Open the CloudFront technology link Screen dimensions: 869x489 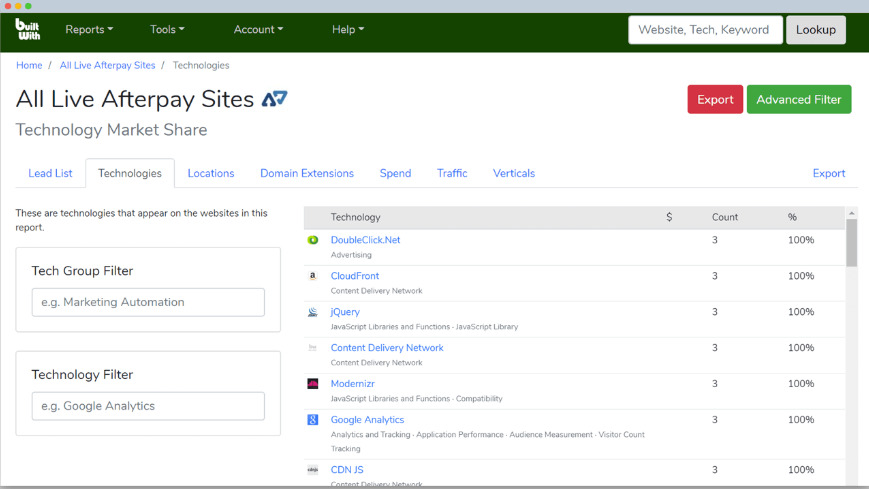click(355, 276)
